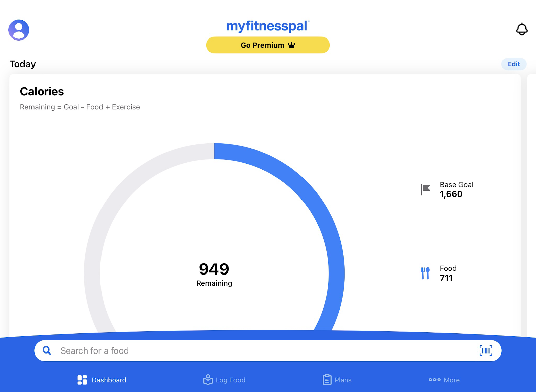Screen dimensions: 536x392
Task: Click the magnifying glass search icon
Action: 47,350
